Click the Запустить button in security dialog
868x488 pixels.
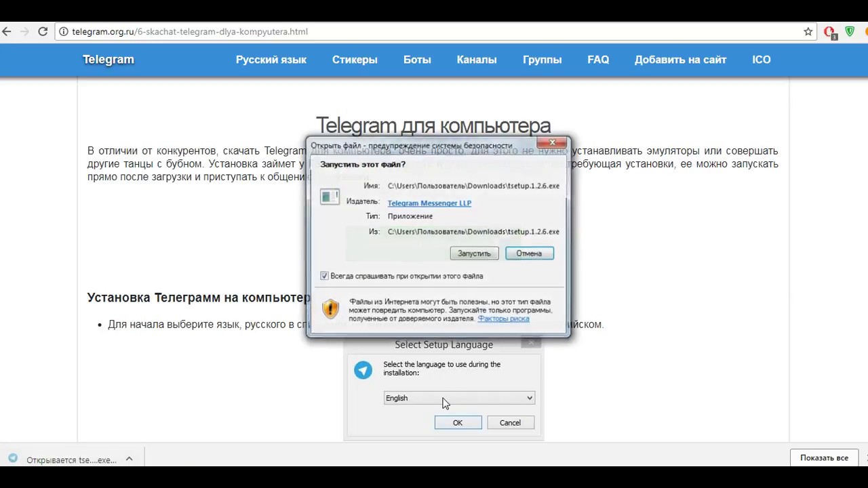click(474, 253)
